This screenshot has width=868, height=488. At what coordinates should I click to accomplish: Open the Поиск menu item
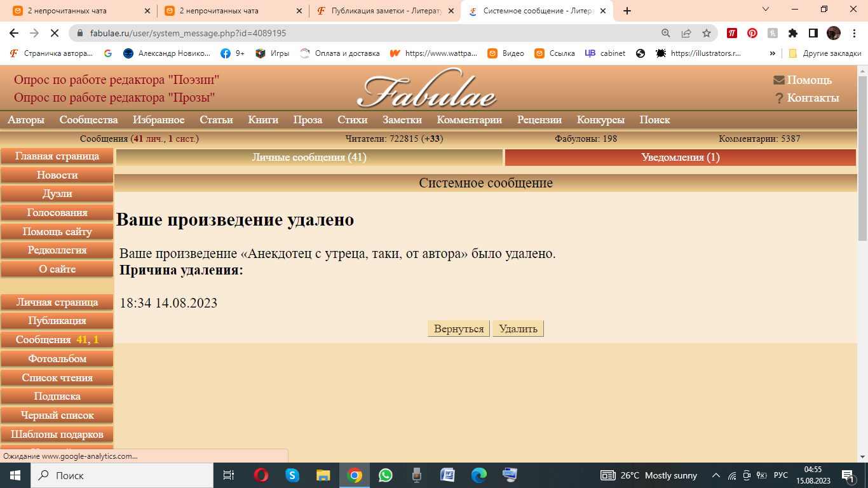coord(654,119)
